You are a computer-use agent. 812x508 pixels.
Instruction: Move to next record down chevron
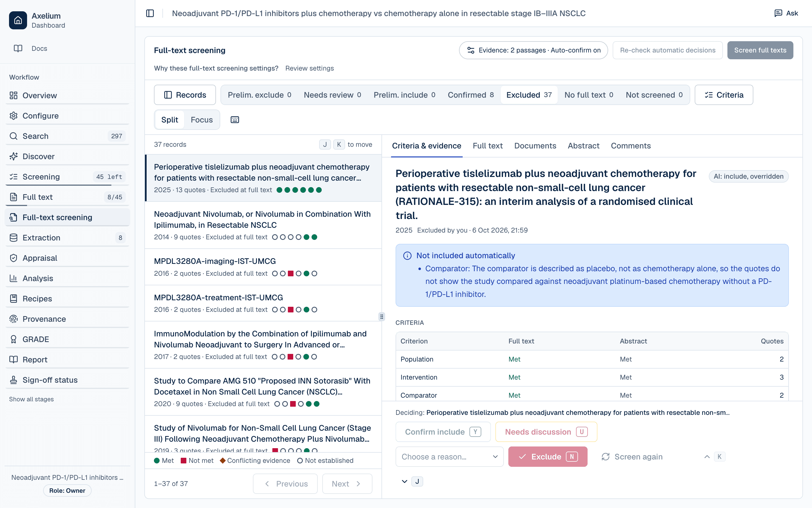(x=404, y=481)
